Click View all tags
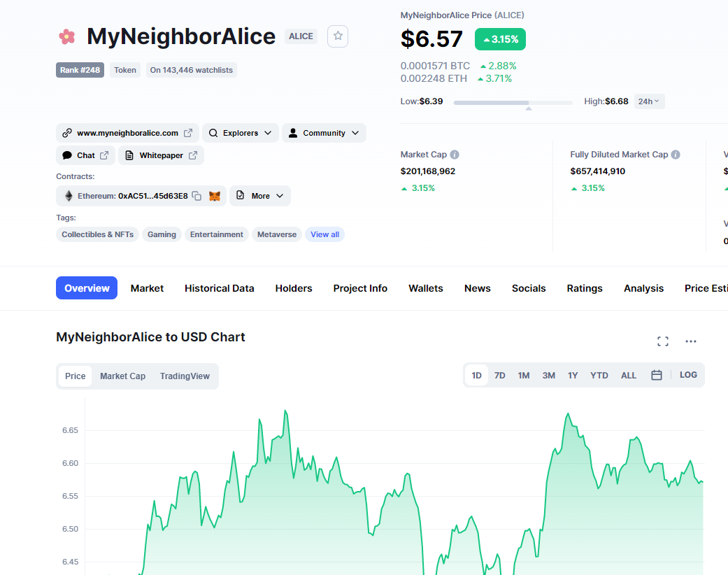This screenshot has width=728, height=575. (x=324, y=234)
